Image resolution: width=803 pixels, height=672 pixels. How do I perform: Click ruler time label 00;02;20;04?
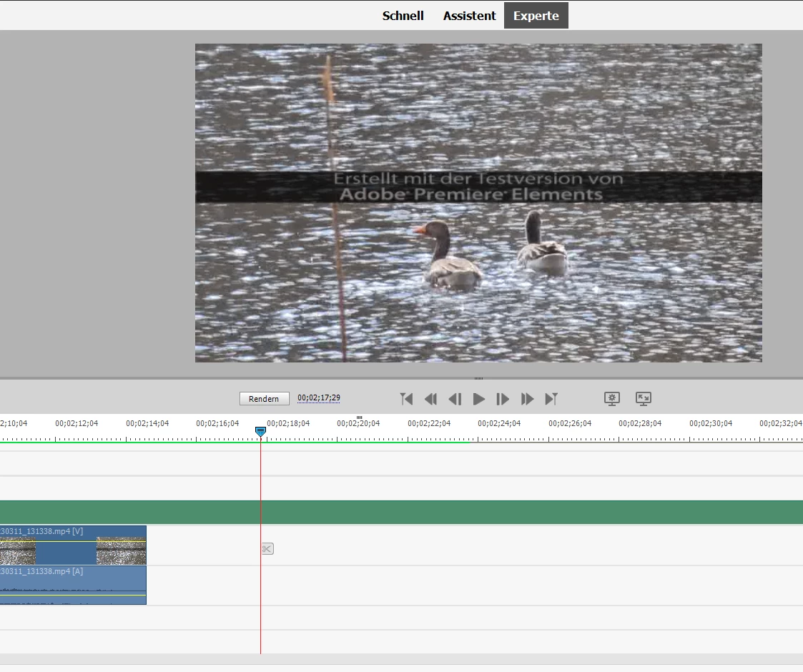tap(358, 424)
